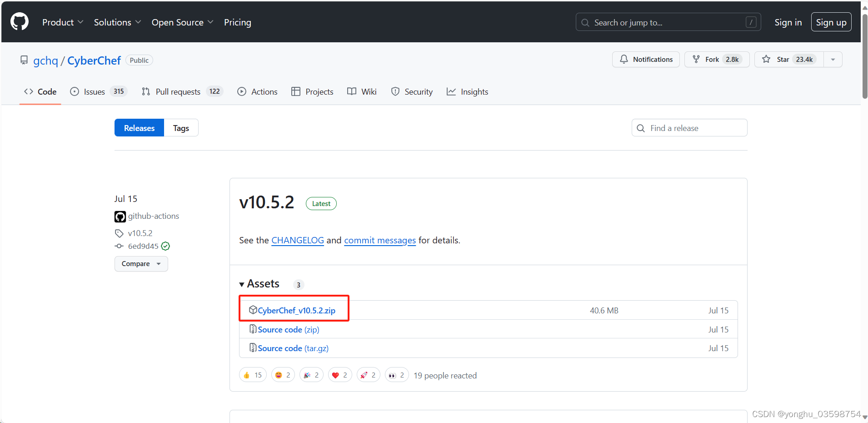Click the laugh emoji reaction
Viewport: 868px width, 423px height.
(x=283, y=375)
